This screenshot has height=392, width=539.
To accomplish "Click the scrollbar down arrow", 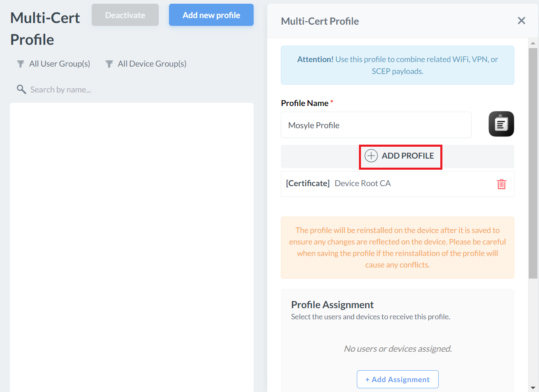I will point(533,387).
